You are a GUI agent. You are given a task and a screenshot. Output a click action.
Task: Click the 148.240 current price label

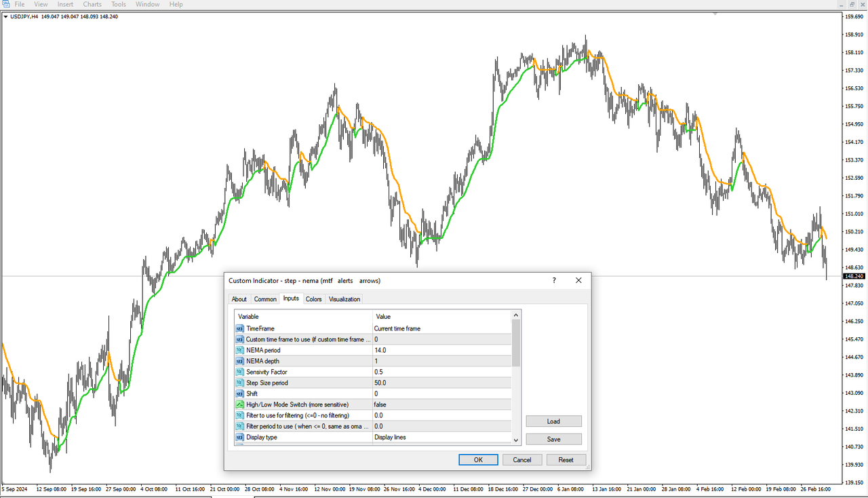[853, 276]
